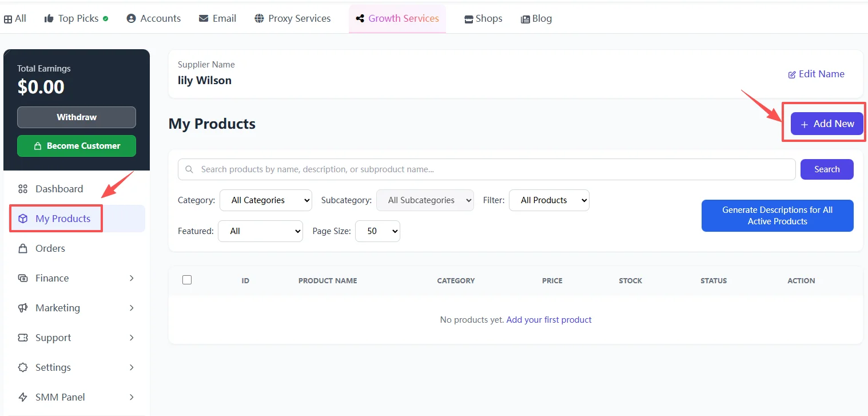Open the Filter All Products dropdown
868x416 pixels.
pyautogui.click(x=549, y=200)
